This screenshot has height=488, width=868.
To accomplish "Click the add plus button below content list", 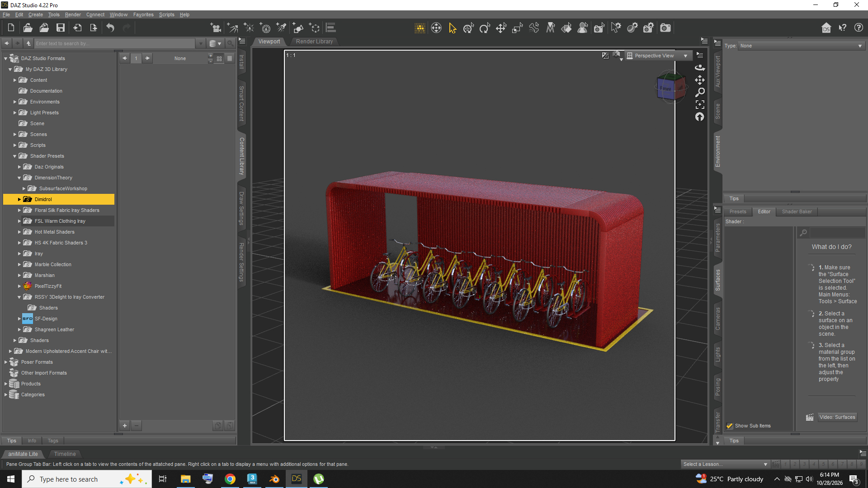I will tap(125, 425).
